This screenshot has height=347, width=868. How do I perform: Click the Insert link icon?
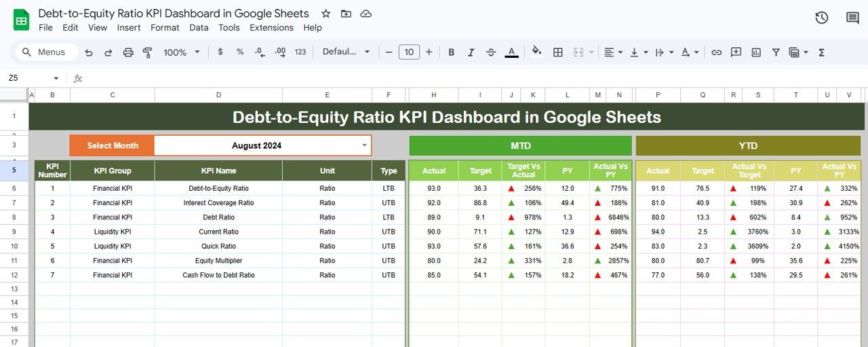pos(716,52)
